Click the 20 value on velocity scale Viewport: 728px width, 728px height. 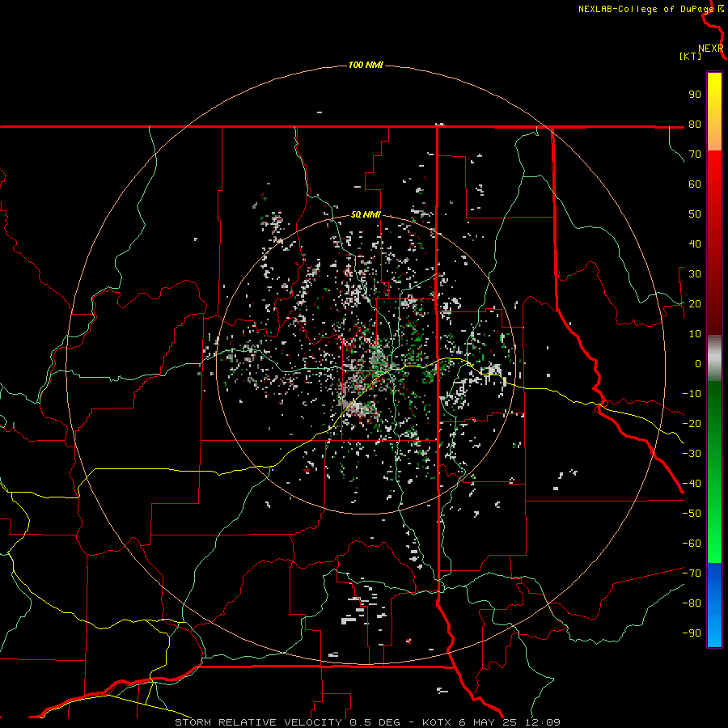click(x=695, y=303)
